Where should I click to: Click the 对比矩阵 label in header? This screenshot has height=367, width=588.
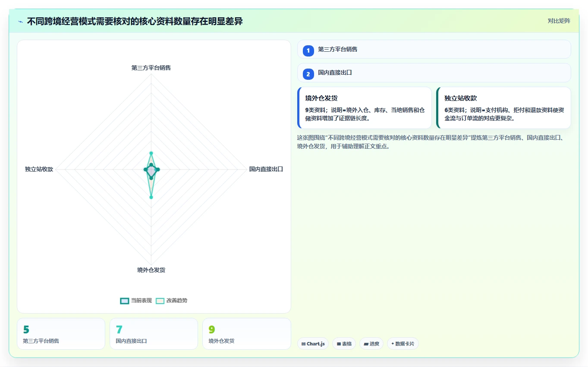[559, 21]
